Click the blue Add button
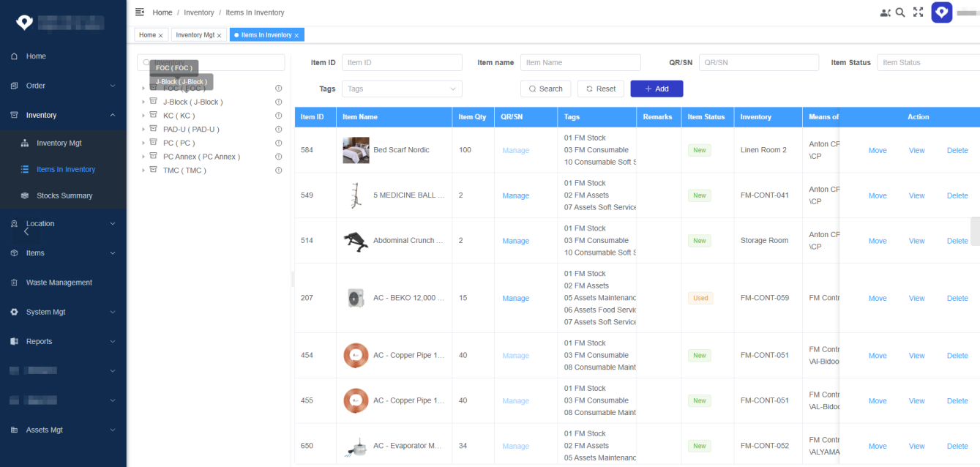The width and height of the screenshot is (980, 467). coord(657,89)
